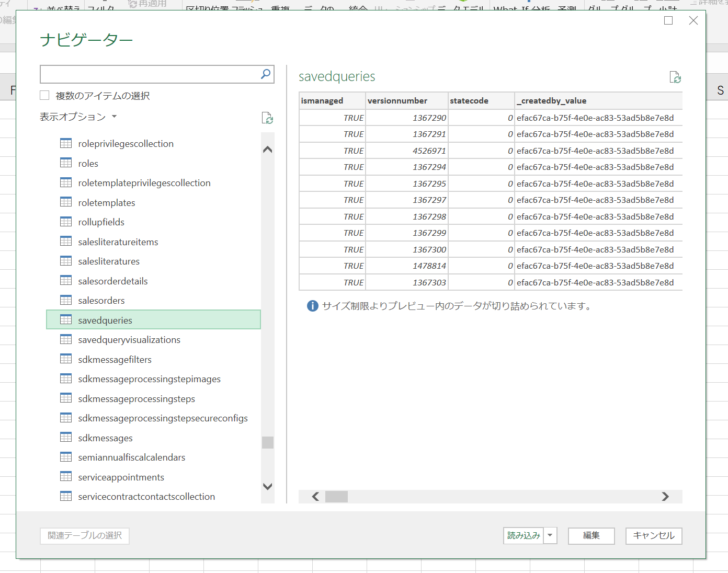Click the 編集 button to edit the query

[x=591, y=535]
